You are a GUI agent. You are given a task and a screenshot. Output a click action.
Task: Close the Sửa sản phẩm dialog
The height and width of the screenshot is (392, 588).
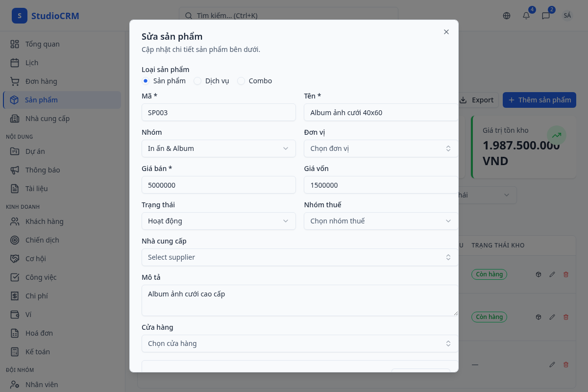(446, 32)
